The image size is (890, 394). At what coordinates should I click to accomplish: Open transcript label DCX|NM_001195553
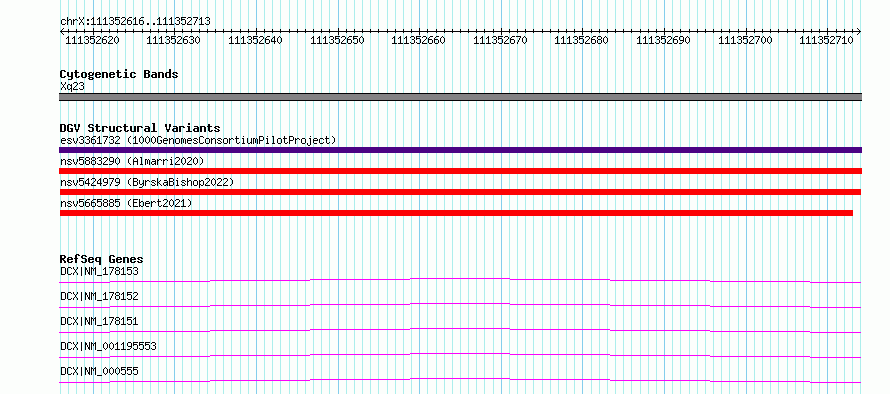[x=108, y=346]
